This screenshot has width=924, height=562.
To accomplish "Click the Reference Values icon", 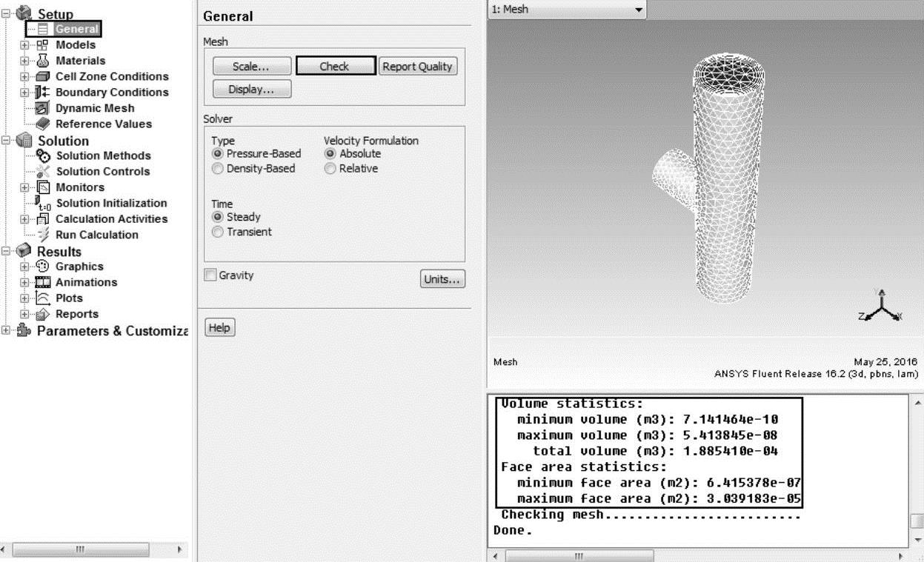I will pyautogui.click(x=43, y=124).
